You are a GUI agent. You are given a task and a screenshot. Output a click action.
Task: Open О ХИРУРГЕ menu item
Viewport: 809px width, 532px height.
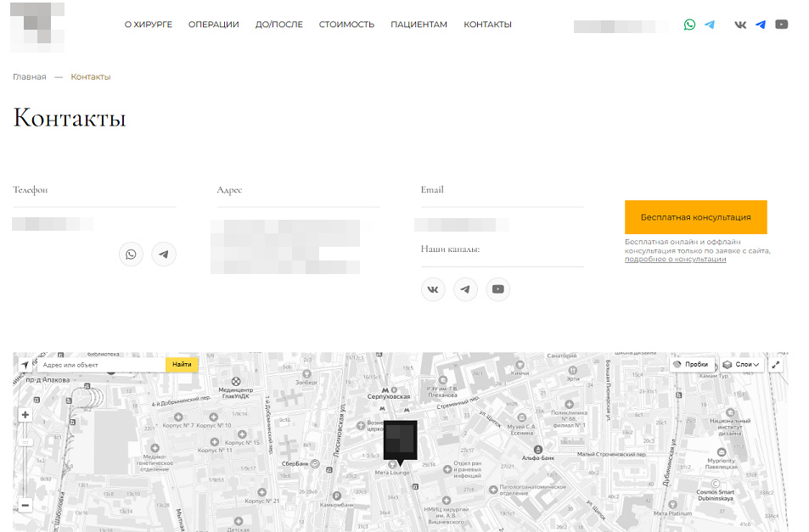[x=148, y=25]
